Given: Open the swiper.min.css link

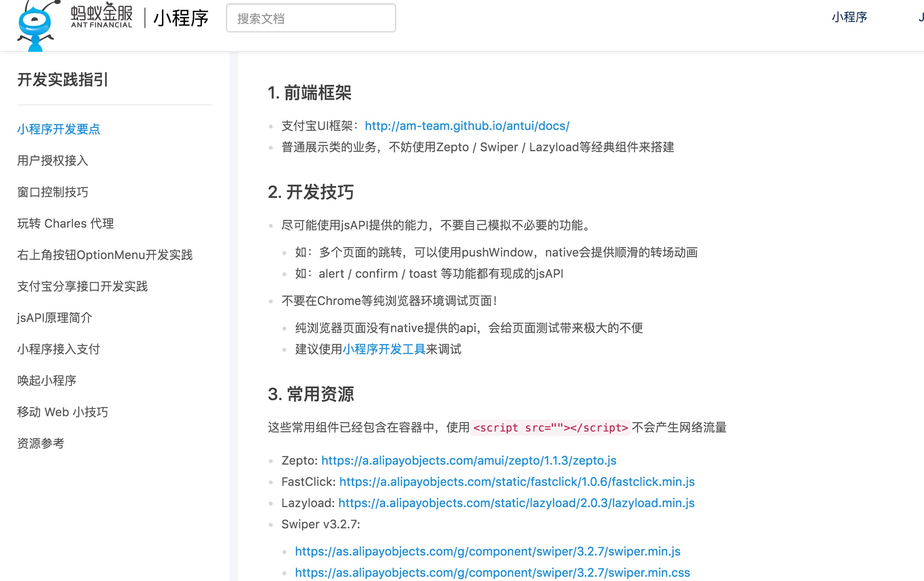Looking at the screenshot, I should 492,573.
